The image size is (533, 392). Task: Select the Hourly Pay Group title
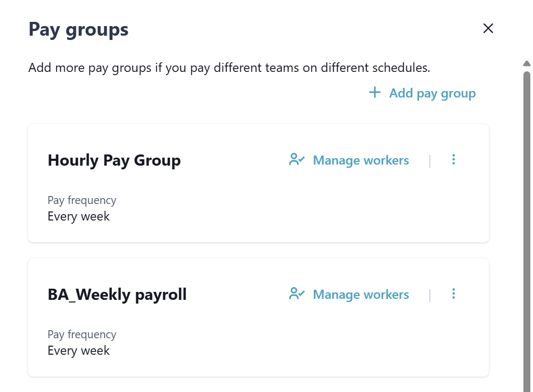tap(114, 160)
